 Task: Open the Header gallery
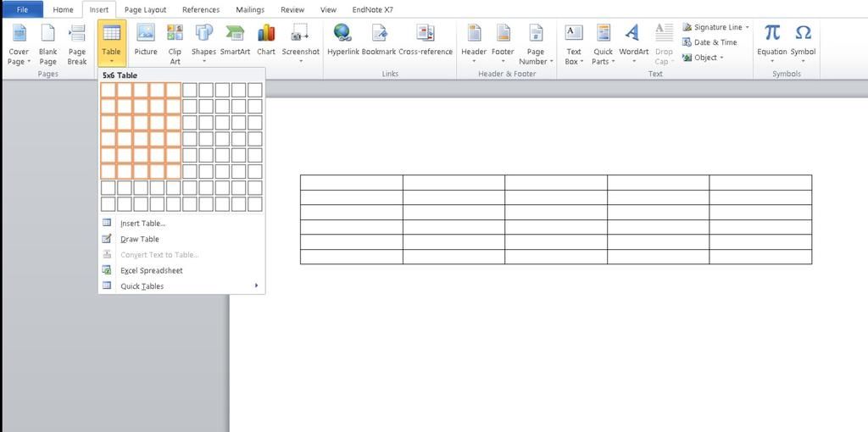[474, 44]
